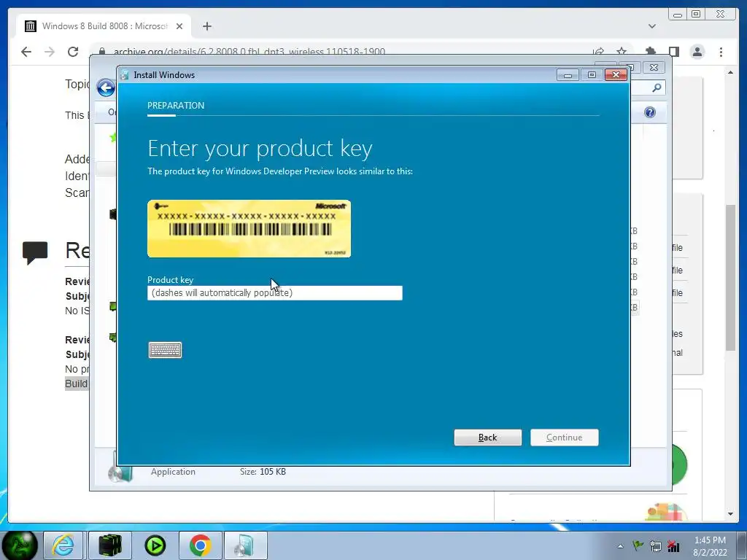Minimize the Install Windows dialog
Screen dimensions: 747x560
coord(568,75)
